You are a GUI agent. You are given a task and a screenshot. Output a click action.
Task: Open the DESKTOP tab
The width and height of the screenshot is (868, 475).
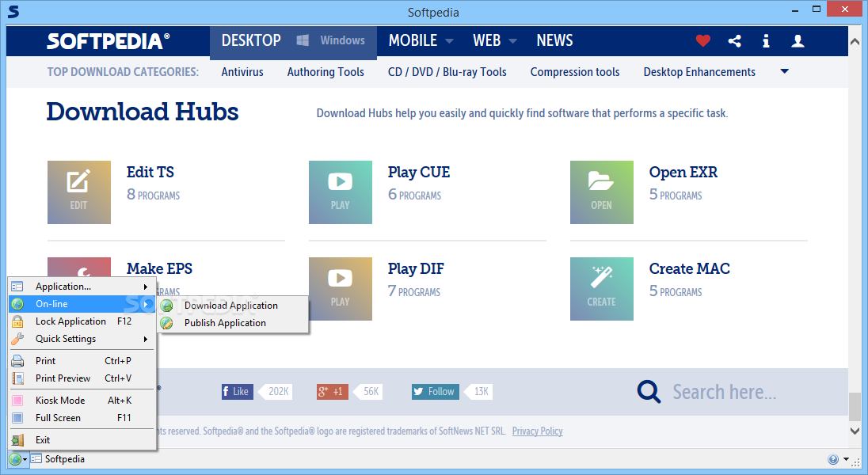coord(251,40)
